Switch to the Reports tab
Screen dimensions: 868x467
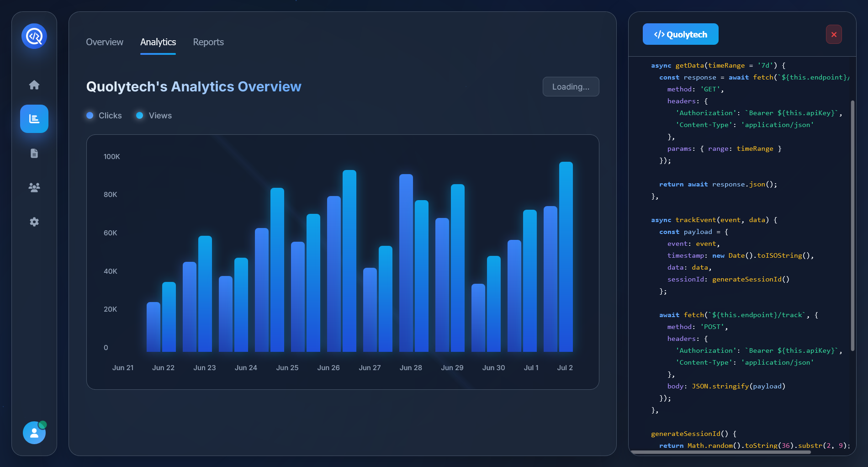208,42
